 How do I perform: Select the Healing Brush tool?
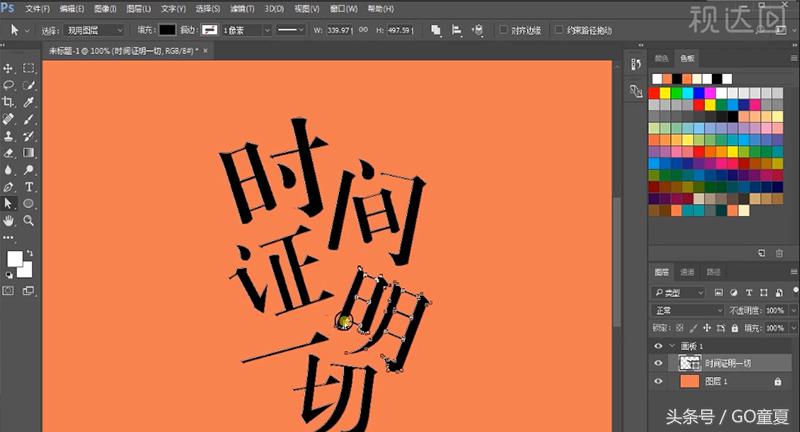point(8,119)
